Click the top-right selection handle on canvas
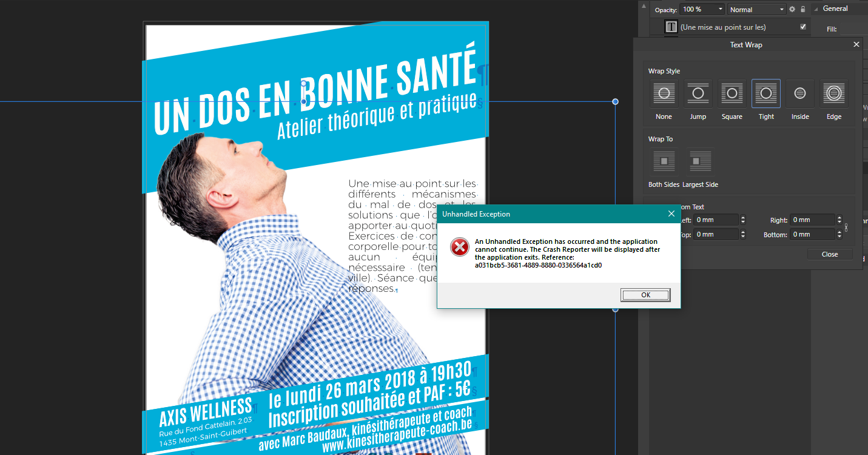This screenshot has height=455, width=868. click(x=615, y=101)
